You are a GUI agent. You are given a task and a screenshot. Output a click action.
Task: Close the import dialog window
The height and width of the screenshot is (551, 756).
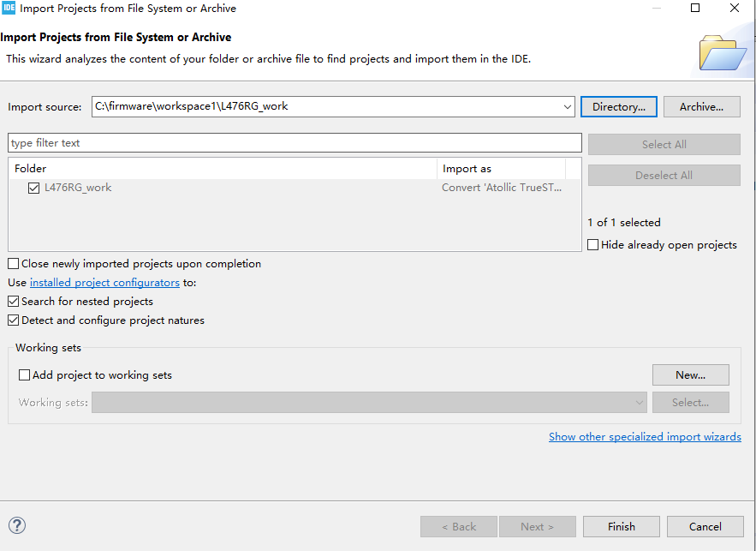[x=735, y=9]
